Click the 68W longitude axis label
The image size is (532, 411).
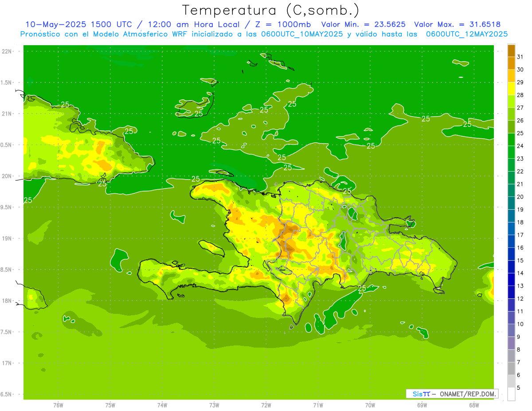pos(474,405)
